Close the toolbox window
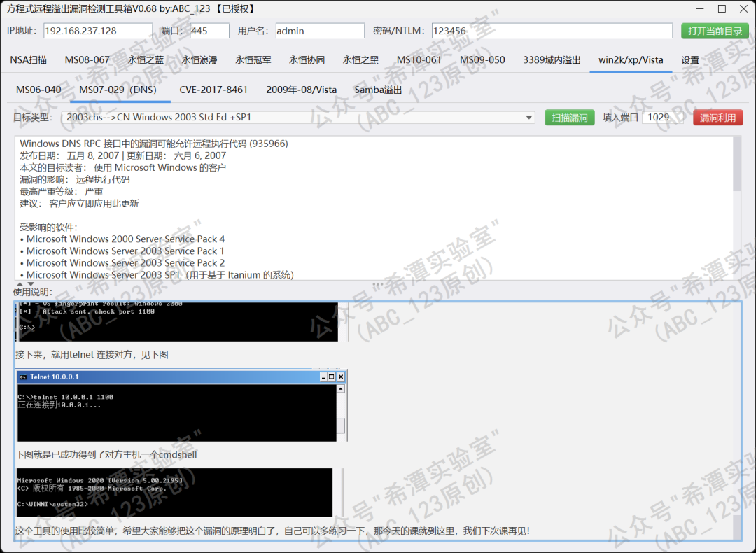This screenshot has width=756, height=553. pyautogui.click(x=743, y=8)
